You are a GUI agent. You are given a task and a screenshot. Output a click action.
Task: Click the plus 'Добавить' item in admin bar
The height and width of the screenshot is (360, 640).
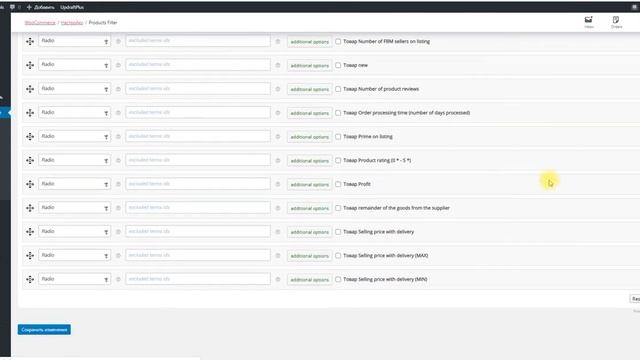pyautogui.click(x=40, y=7)
